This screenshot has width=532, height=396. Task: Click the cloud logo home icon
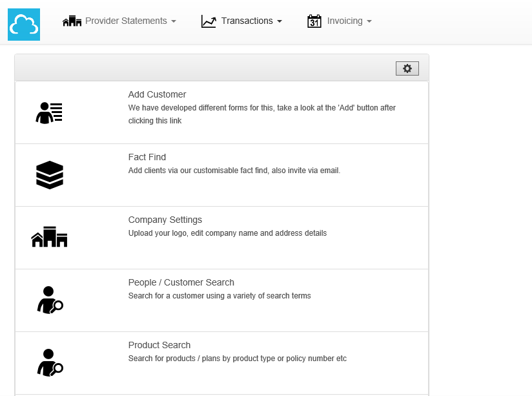pyautogui.click(x=24, y=25)
